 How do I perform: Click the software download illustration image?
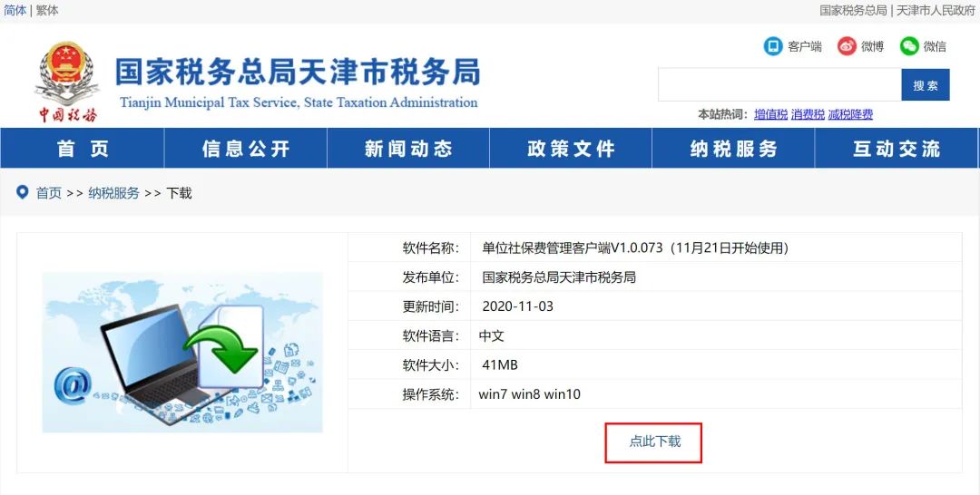(182, 352)
